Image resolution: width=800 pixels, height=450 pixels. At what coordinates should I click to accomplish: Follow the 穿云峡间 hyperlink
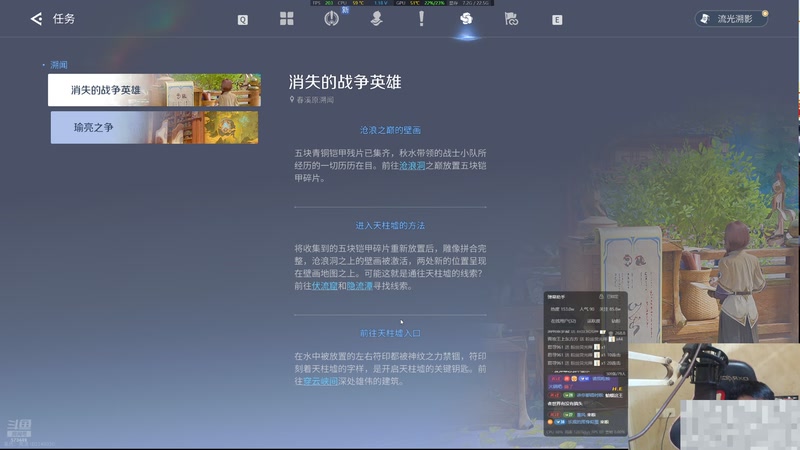tap(320, 381)
